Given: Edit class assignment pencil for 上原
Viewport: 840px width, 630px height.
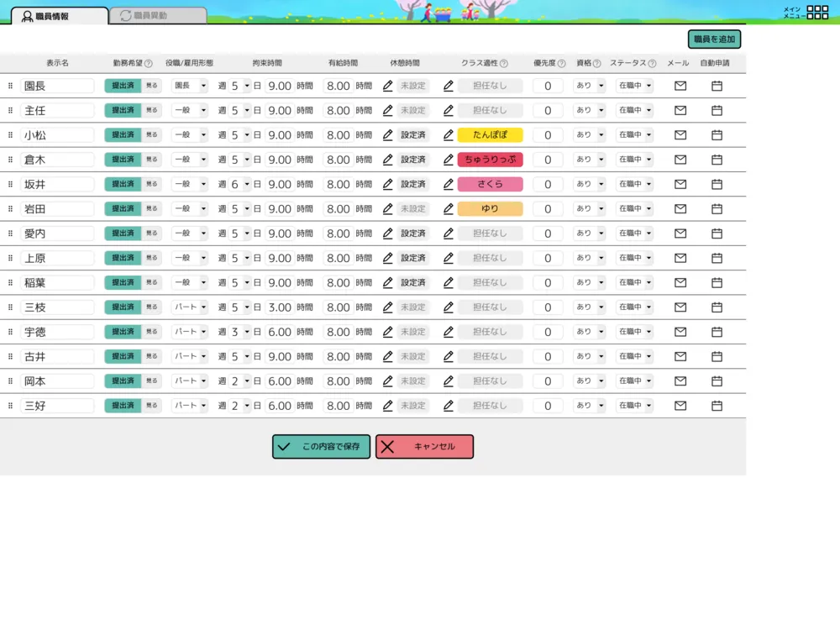Looking at the screenshot, I should [449, 258].
